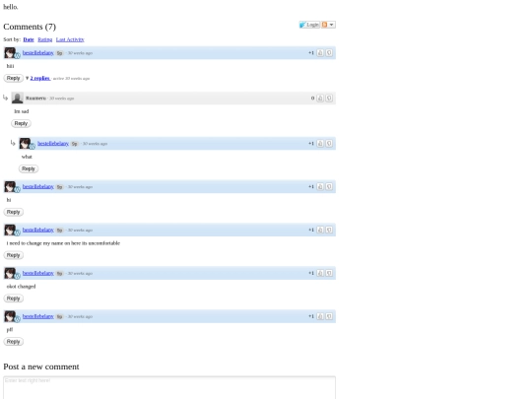The image size is (532, 399).
Task: Click the points badge on "what" reply
Action: 75,144
